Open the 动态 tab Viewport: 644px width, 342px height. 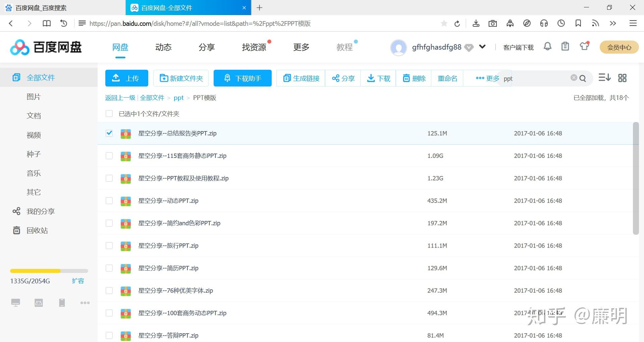point(163,47)
